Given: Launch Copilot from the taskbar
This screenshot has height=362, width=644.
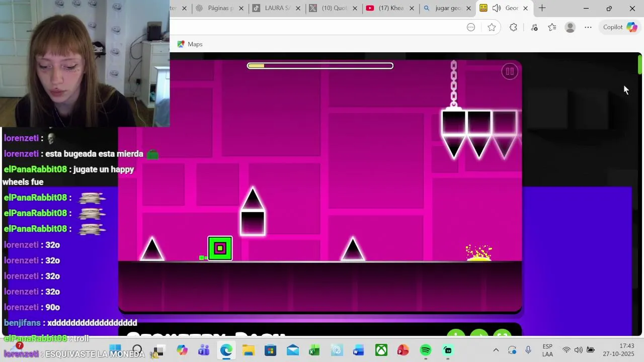Looking at the screenshot, I should pyautogui.click(x=182, y=350).
